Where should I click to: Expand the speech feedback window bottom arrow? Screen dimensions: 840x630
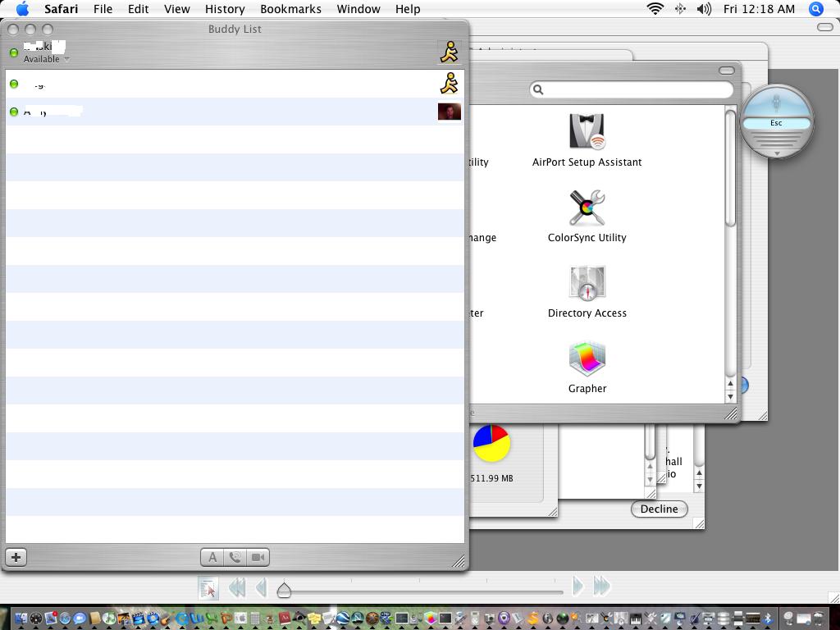(x=777, y=153)
